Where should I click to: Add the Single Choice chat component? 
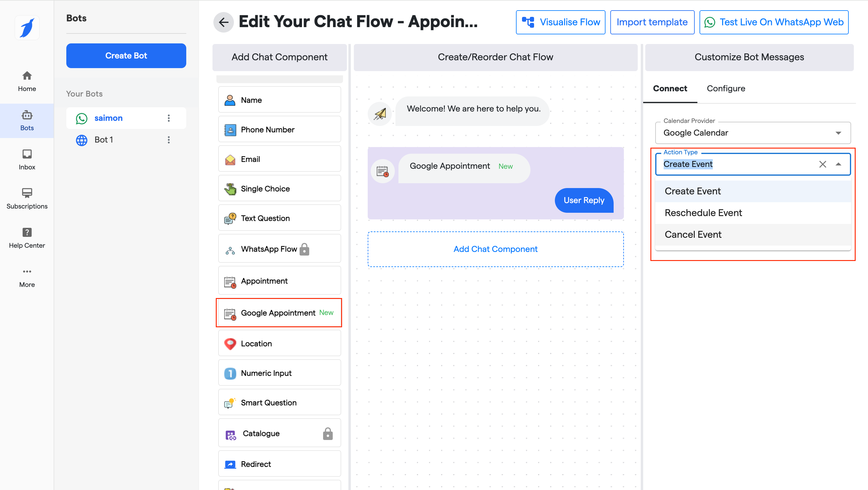[x=279, y=188]
